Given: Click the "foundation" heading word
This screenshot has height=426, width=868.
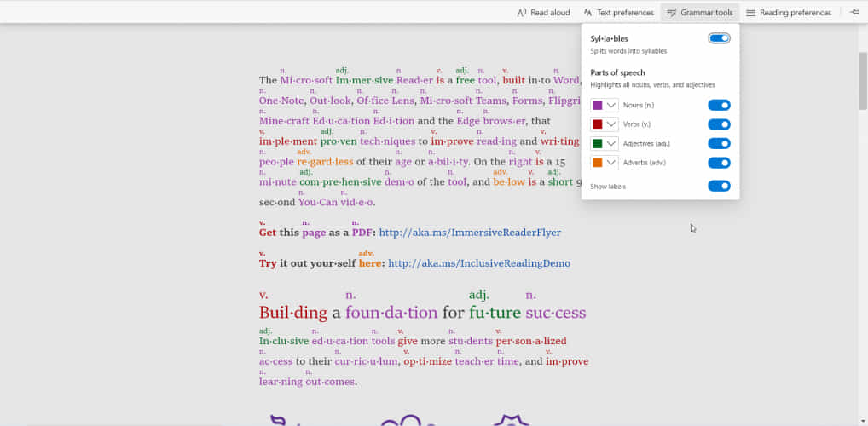Looking at the screenshot, I should click(391, 313).
